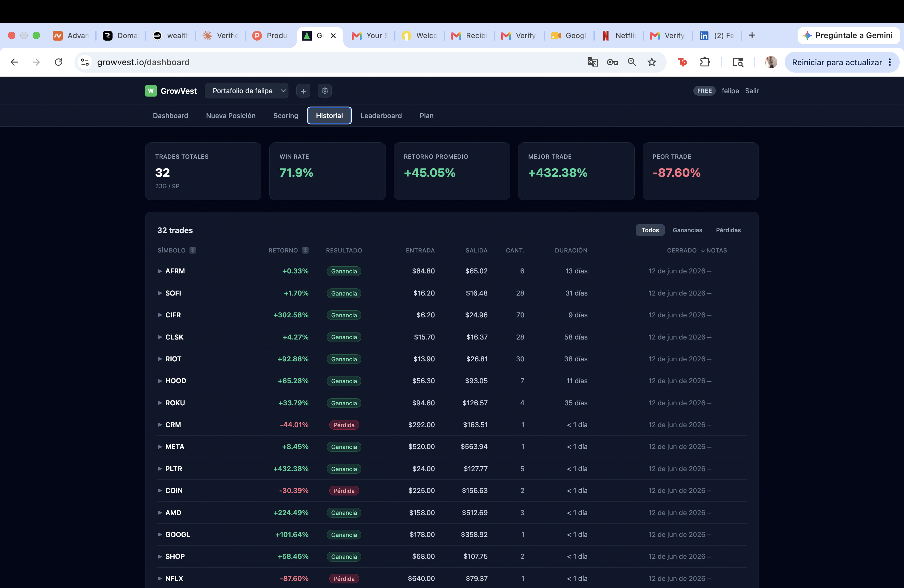
Task: Reload the page
Action: 58,62
